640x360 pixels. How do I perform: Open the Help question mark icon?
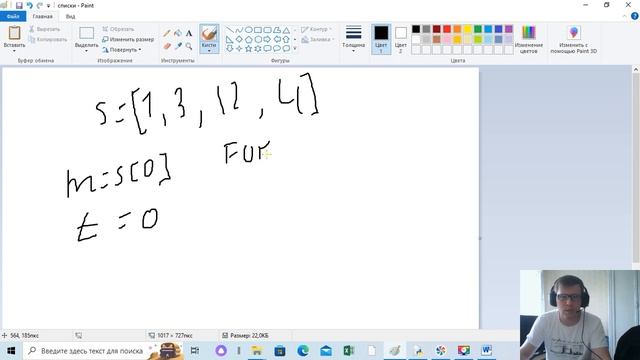635,16
